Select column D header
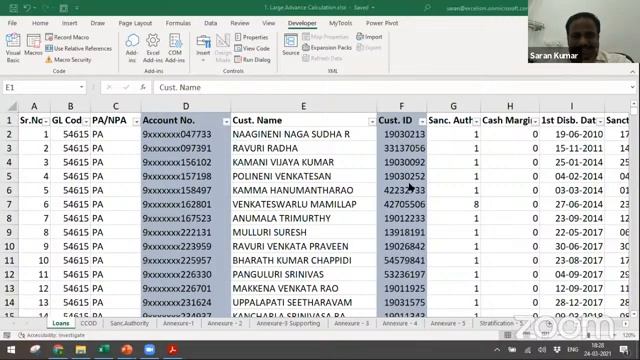Viewport: 640px width, 360px height. 186,106
